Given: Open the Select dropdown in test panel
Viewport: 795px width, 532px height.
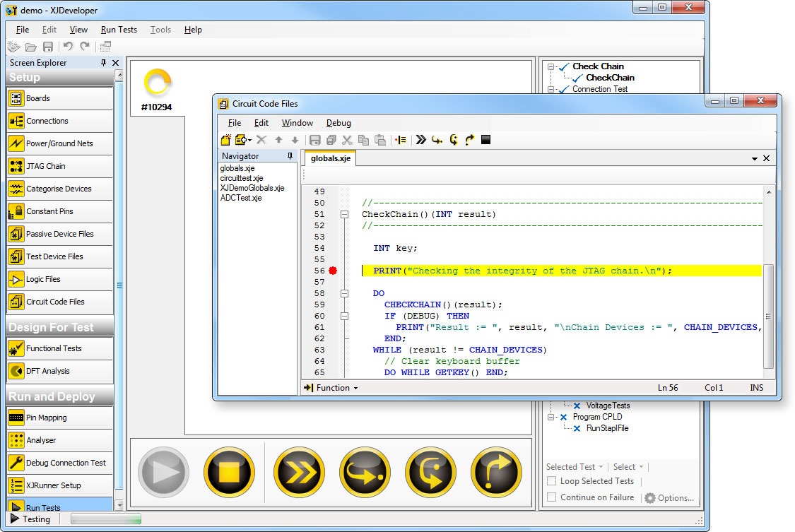Looking at the screenshot, I should [x=628, y=466].
